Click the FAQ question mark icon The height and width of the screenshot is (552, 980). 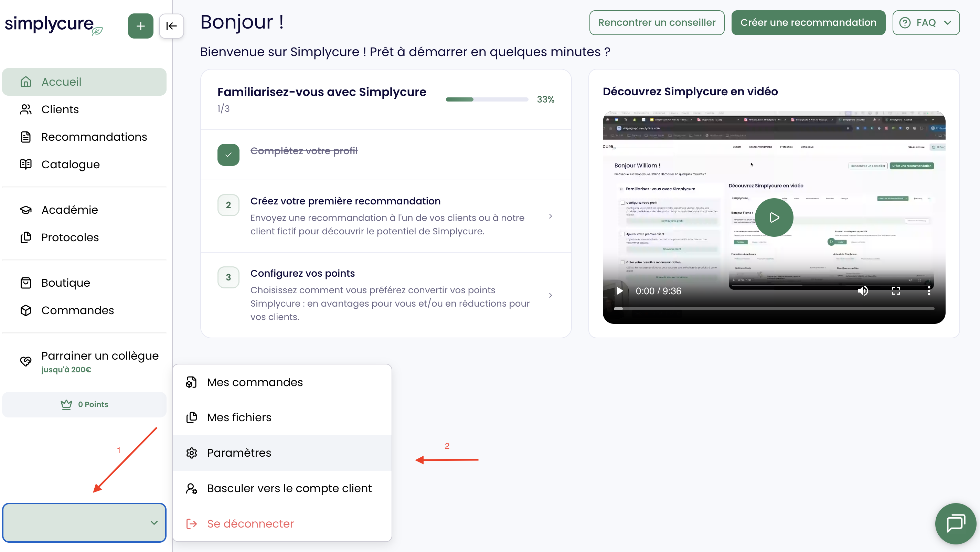point(905,22)
